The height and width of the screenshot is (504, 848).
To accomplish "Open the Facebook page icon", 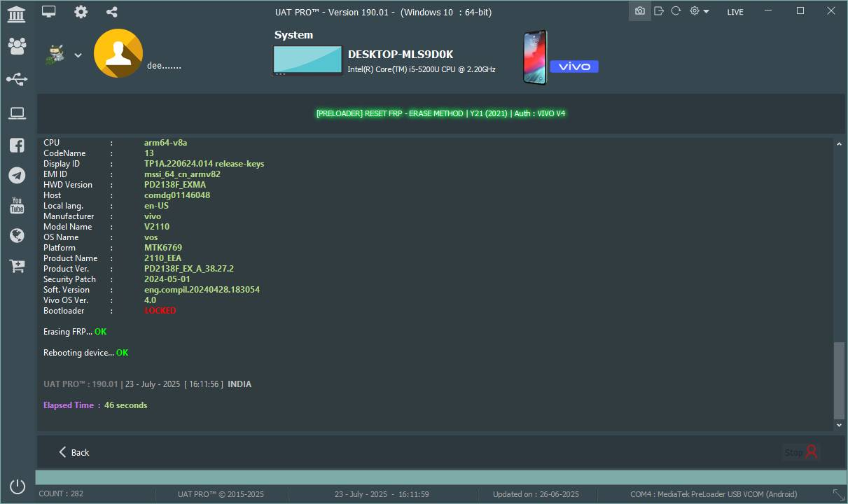I will coord(17,145).
